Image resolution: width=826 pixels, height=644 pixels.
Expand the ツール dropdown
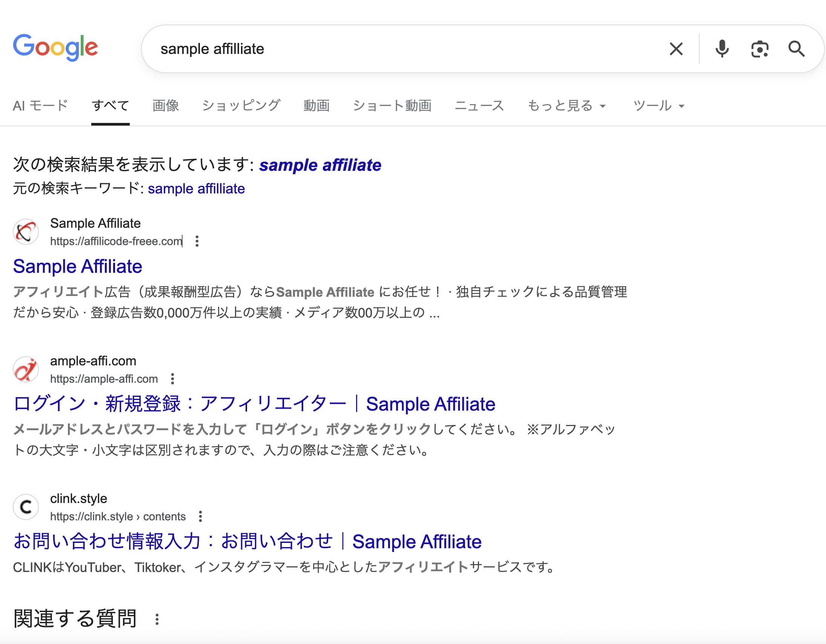click(659, 106)
